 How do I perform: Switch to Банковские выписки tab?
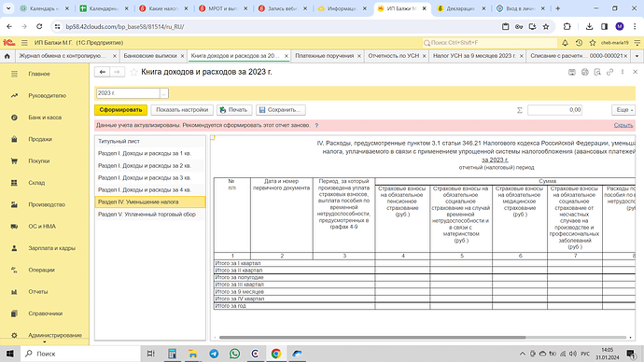click(150, 56)
